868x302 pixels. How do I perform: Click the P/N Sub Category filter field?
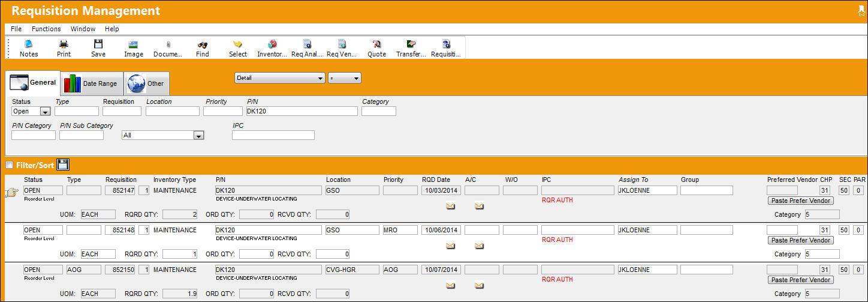coord(82,135)
